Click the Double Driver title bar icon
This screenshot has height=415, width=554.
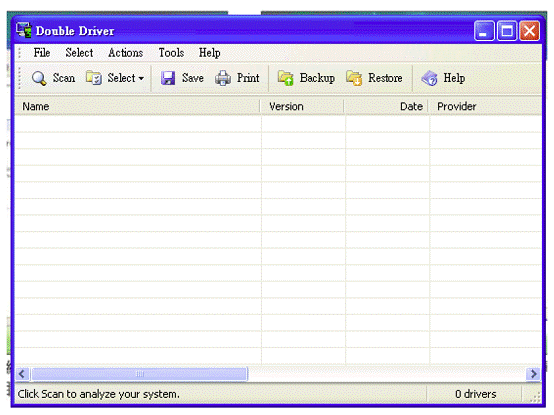tap(24, 30)
